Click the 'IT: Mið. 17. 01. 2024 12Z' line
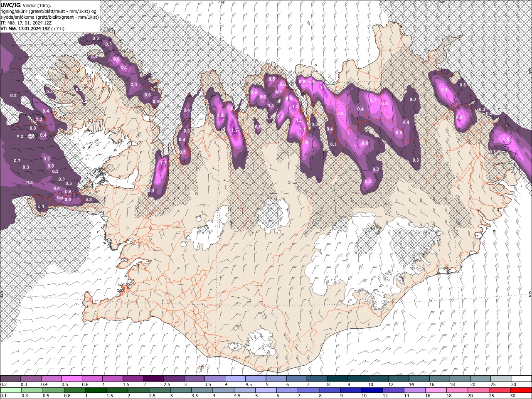The image size is (532, 399). [26, 23]
